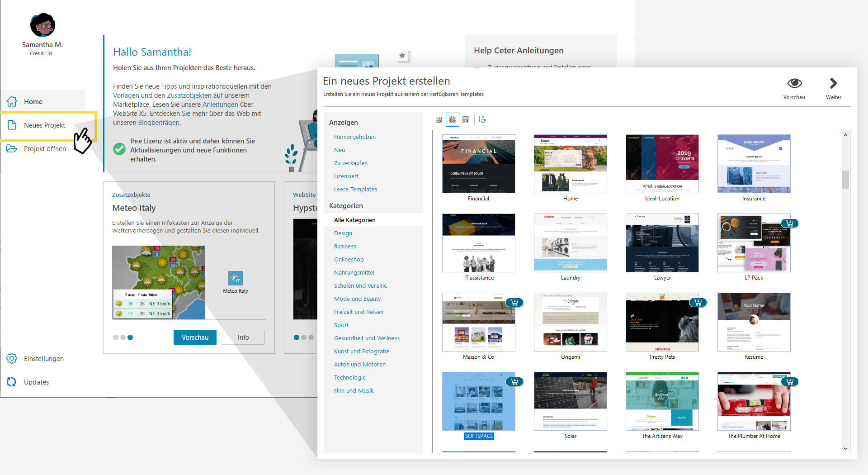The width and height of the screenshot is (868, 475).
Task: Filter by Kunst und Fotografie category
Action: click(x=362, y=351)
